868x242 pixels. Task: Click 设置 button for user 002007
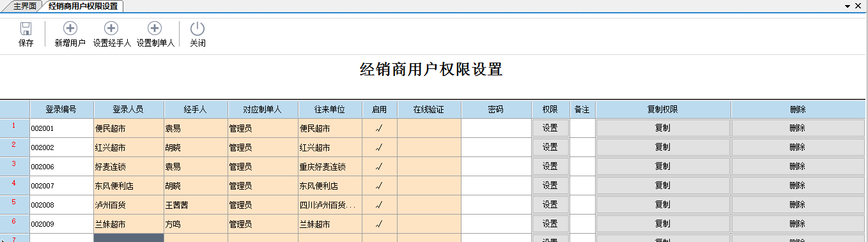(x=550, y=186)
